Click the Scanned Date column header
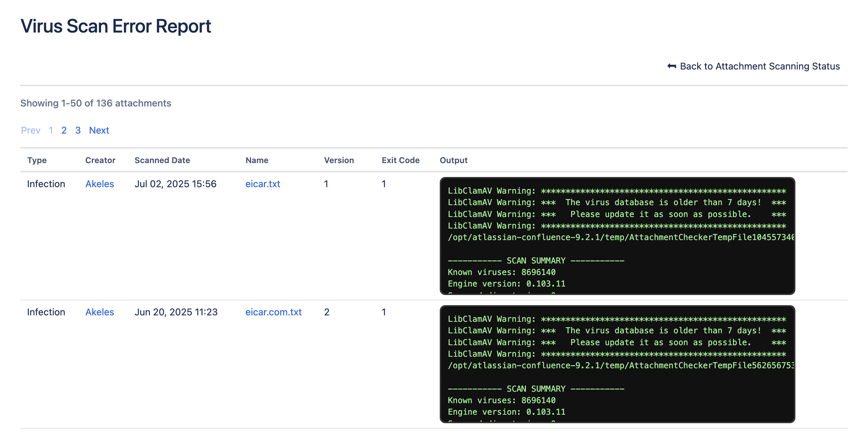868x432 pixels. pos(162,160)
